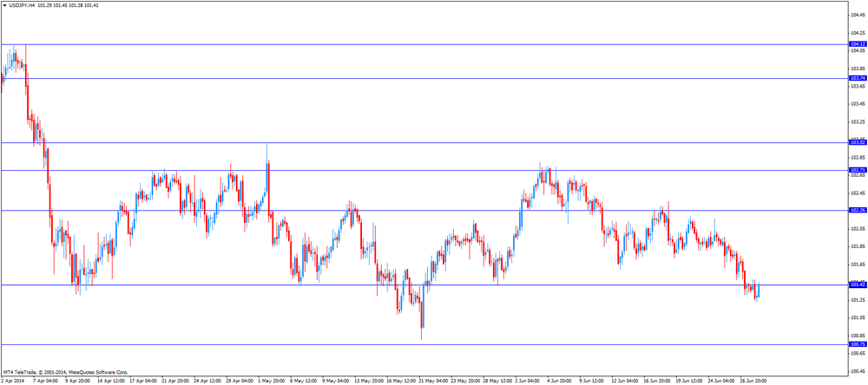Click the blue 101.42 price label

coord(858,285)
